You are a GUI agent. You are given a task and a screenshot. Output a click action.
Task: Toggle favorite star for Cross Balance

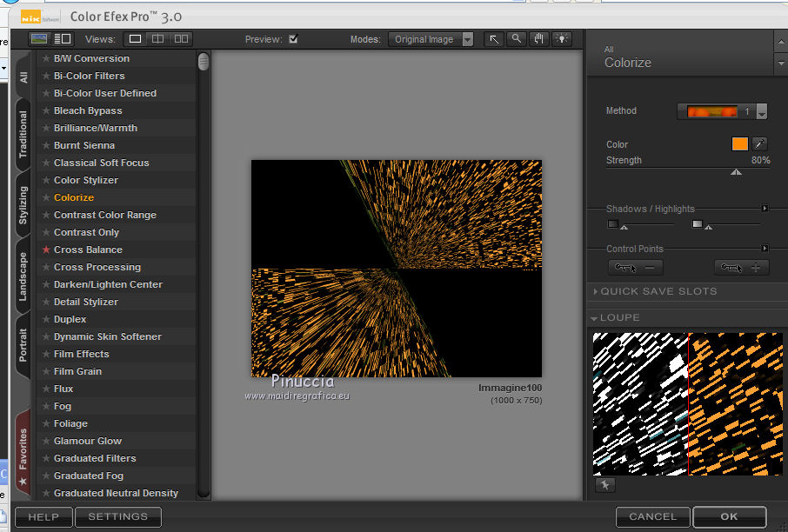(x=46, y=249)
